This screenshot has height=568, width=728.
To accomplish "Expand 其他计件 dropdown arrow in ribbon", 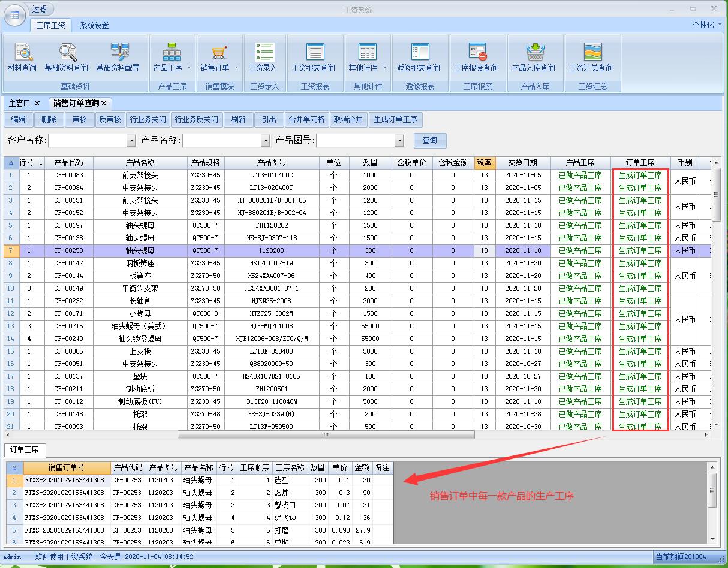I will [384, 68].
